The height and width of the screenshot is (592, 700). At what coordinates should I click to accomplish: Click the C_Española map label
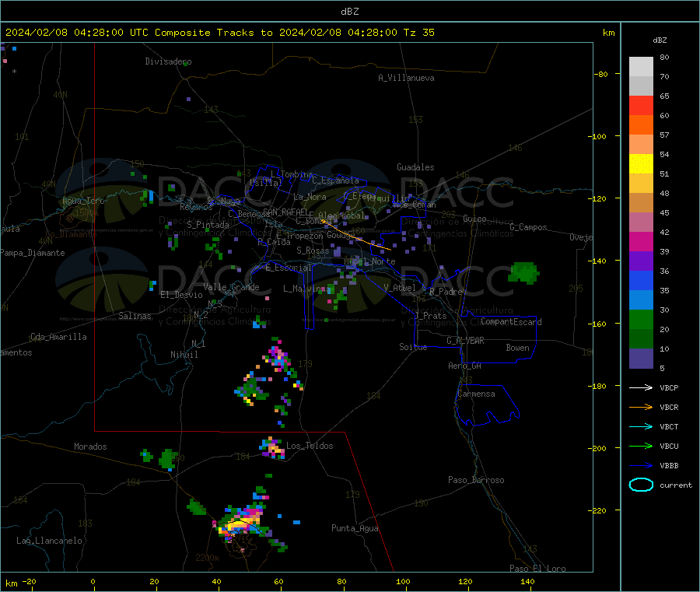click(x=335, y=180)
